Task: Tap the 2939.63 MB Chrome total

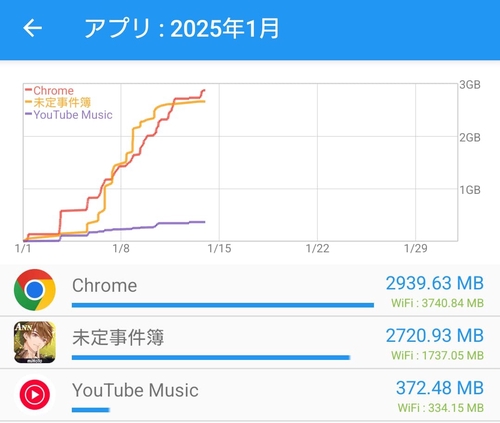Action: click(435, 283)
